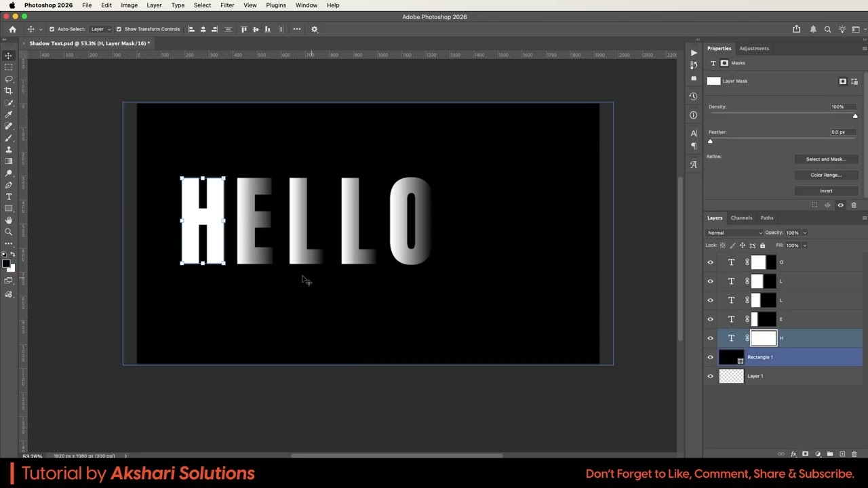Toggle lock all padlock icon
The image size is (868, 488).
click(x=762, y=245)
